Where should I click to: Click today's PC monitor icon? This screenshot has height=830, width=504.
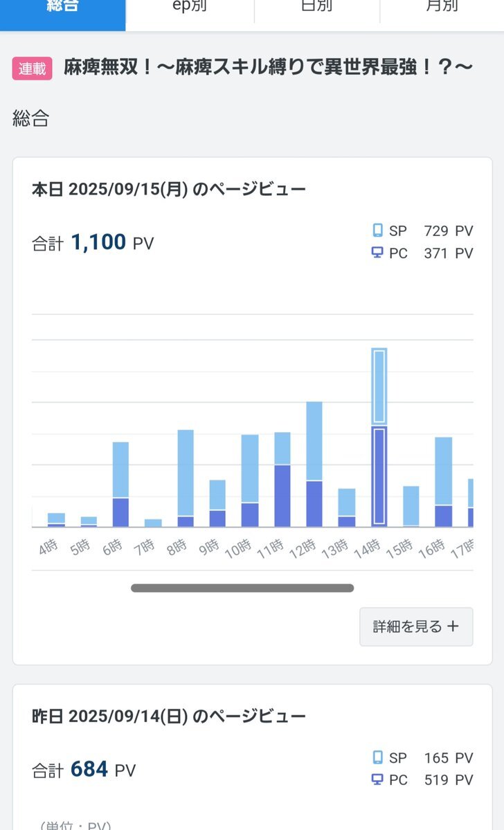pos(377,253)
